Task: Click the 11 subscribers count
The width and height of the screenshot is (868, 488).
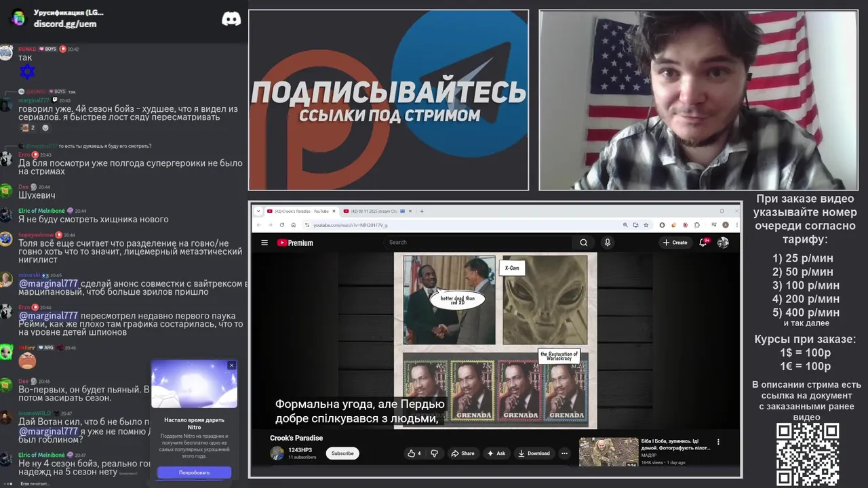Action: click(302, 457)
